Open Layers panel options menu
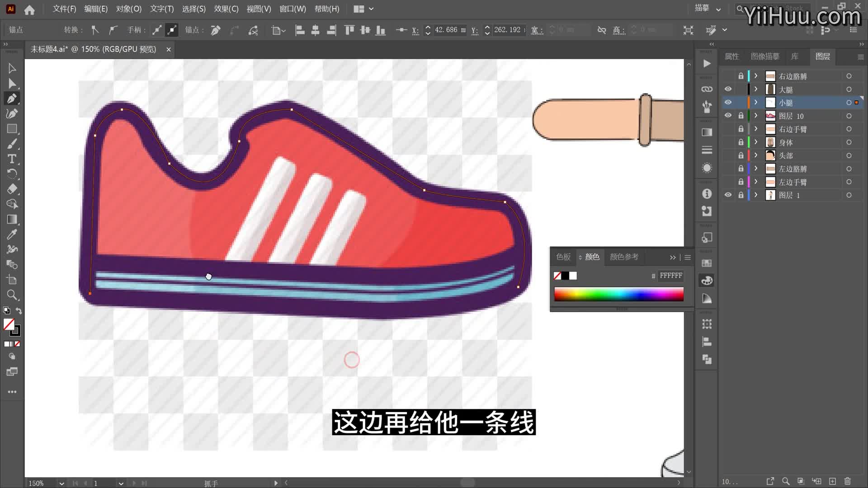The height and width of the screenshot is (488, 868). pos(860,57)
